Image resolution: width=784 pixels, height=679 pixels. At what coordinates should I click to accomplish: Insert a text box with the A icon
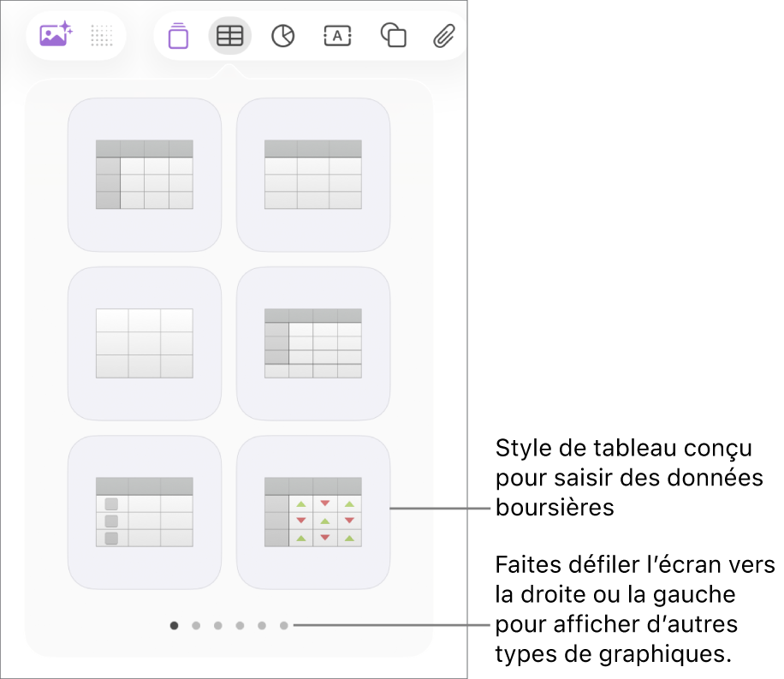337,36
